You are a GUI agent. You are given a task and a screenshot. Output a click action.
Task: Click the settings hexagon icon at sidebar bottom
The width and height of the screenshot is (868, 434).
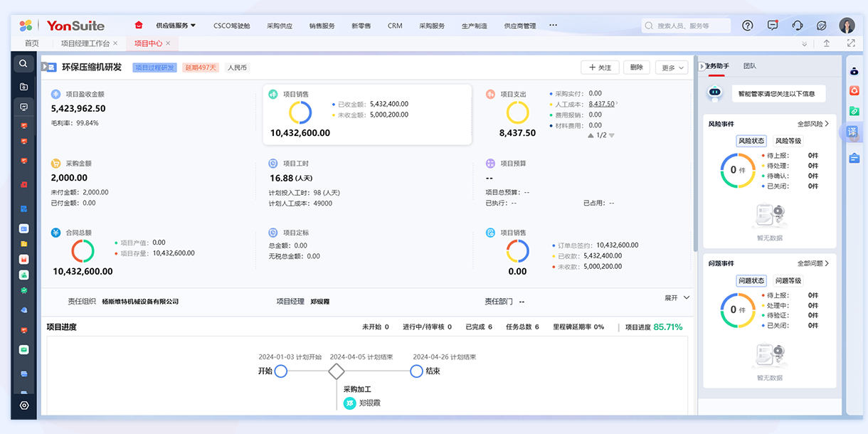pyautogui.click(x=23, y=406)
